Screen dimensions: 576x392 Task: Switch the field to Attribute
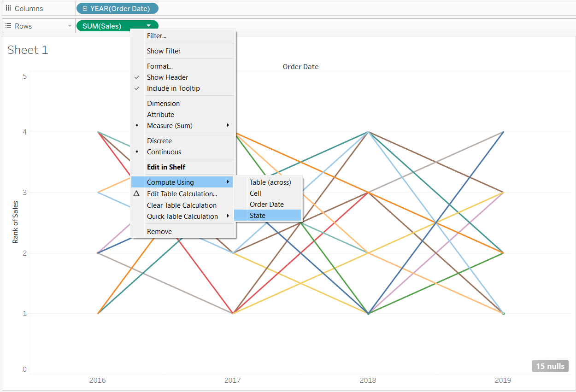pyautogui.click(x=183, y=114)
